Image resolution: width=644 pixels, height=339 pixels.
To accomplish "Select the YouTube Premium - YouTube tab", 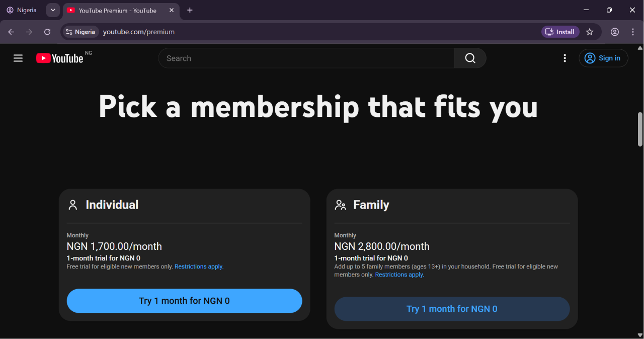I will pos(121,10).
